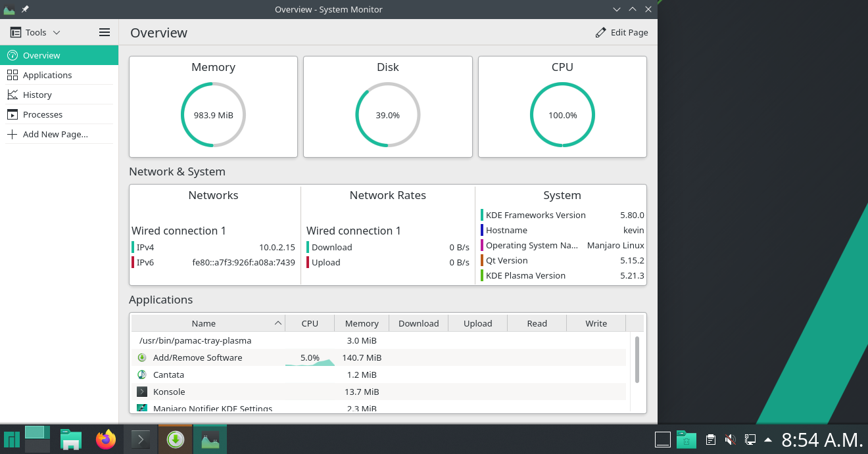Click the Cantata row icon

point(141,375)
